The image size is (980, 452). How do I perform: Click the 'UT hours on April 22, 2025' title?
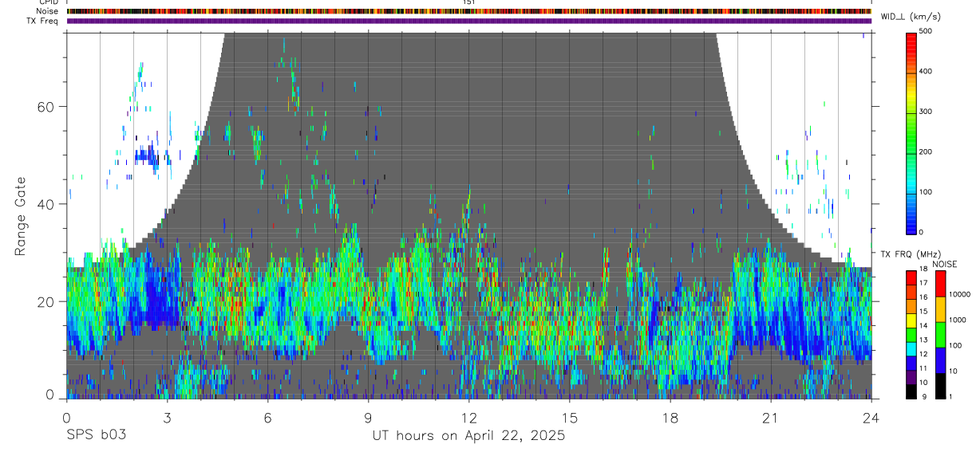[x=469, y=435]
